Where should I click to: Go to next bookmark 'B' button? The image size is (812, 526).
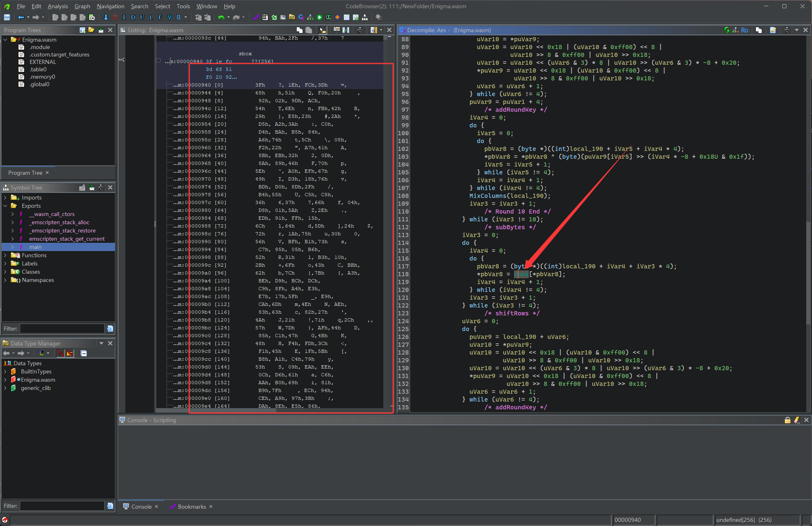pyautogui.click(x=178, y=17)
